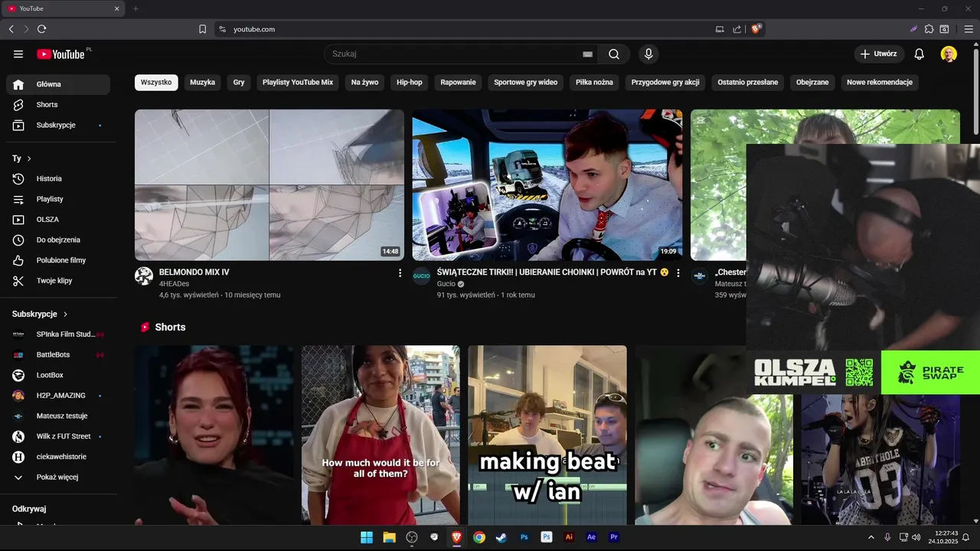Viewport: 980px width, 551px height.
Task: Expand the Ty section chevron
Action: (x=29, y=158)
